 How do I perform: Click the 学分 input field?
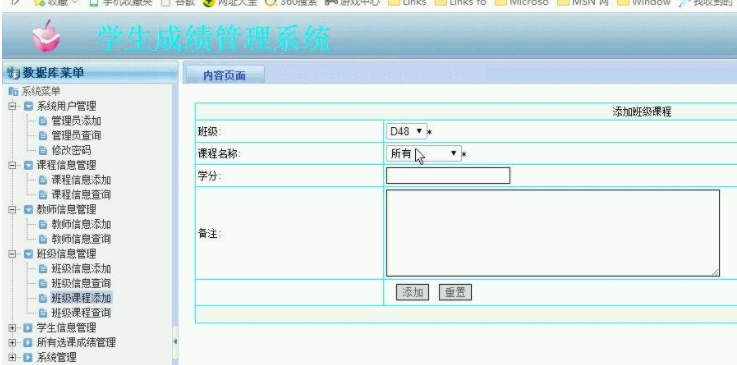pos(448,175)
